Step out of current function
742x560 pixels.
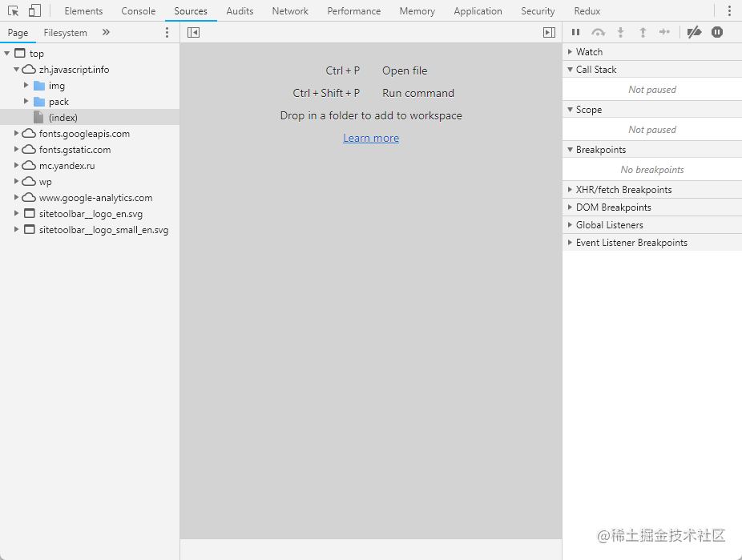point(643,32)
